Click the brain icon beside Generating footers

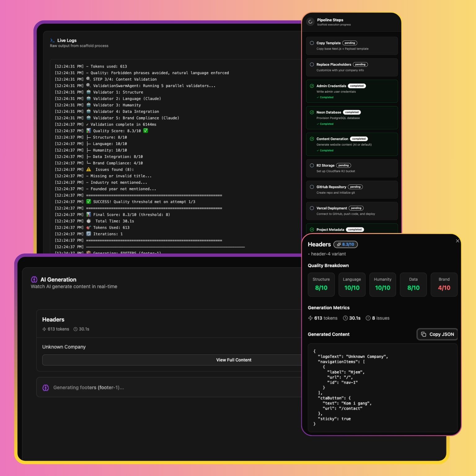click(46, 388)
